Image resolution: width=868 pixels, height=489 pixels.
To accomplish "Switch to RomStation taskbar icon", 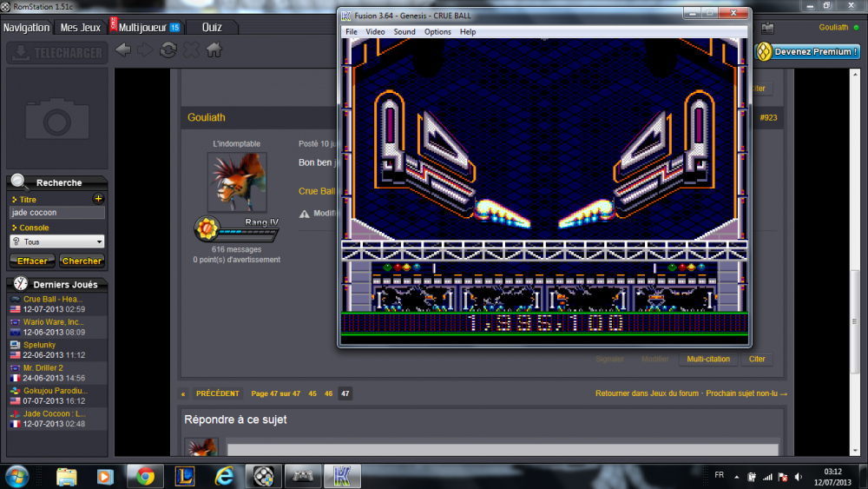I will (x=264, y=476).
